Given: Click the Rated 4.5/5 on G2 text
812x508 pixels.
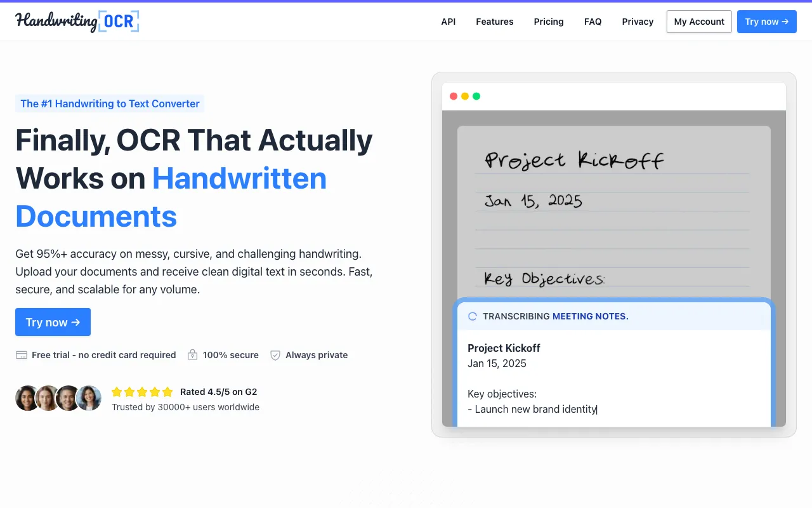Looking at the screenshot, I should [x=219, y=392].
